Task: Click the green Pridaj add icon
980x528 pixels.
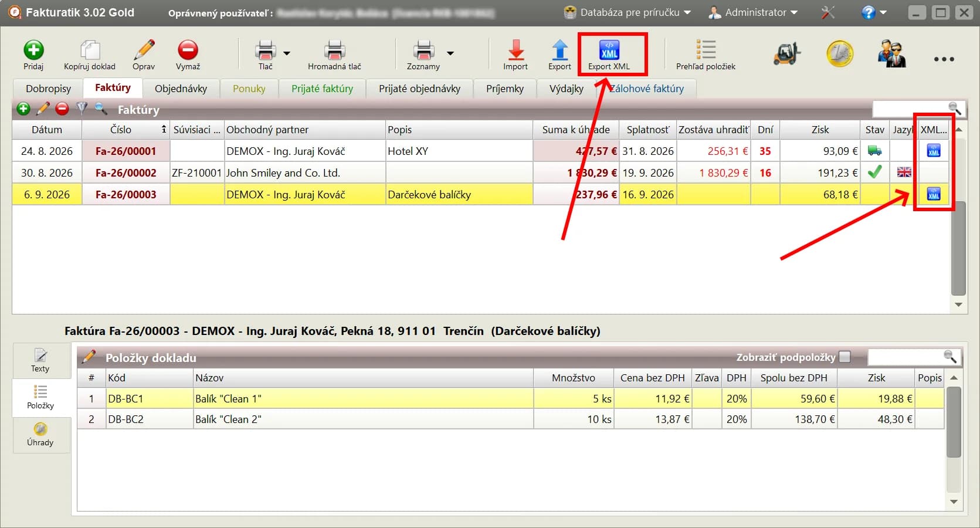Action: point(33,50)
